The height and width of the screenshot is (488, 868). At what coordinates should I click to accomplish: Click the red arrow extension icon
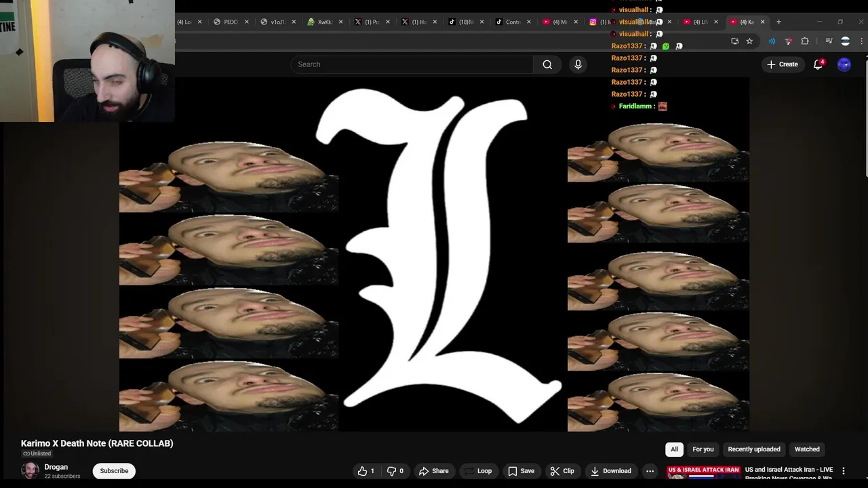pyautogui.click(x=788, y=41)
